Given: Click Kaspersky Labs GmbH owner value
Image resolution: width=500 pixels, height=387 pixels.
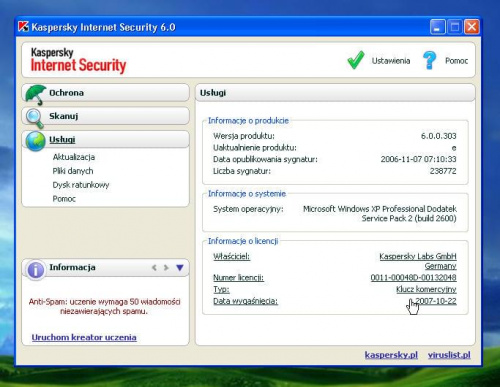Looking at the screenshot, I should point(418,261).
